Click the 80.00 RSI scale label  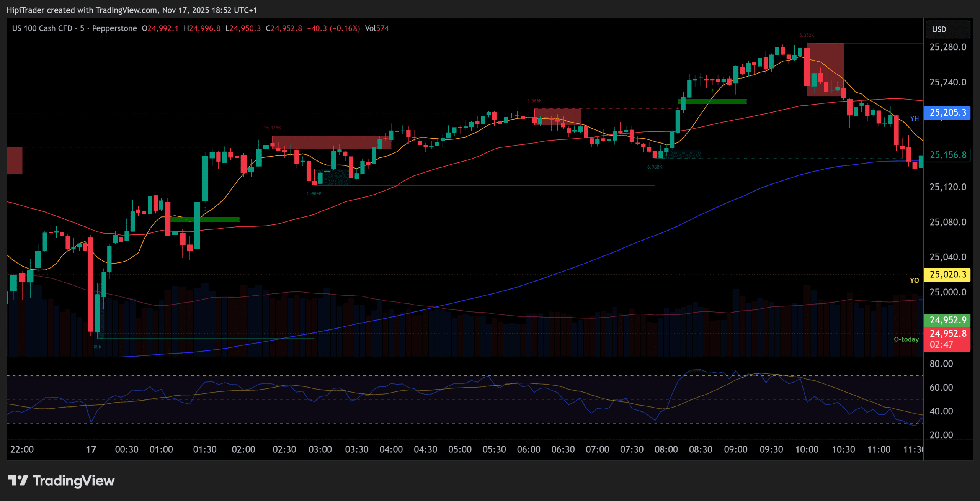pyautogui.click(x=941, y=363)
